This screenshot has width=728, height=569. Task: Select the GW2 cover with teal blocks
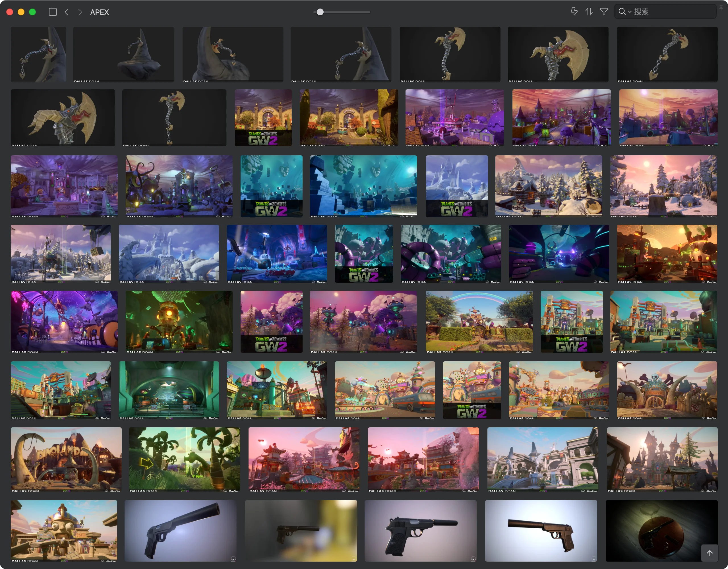tap(272, 186)
